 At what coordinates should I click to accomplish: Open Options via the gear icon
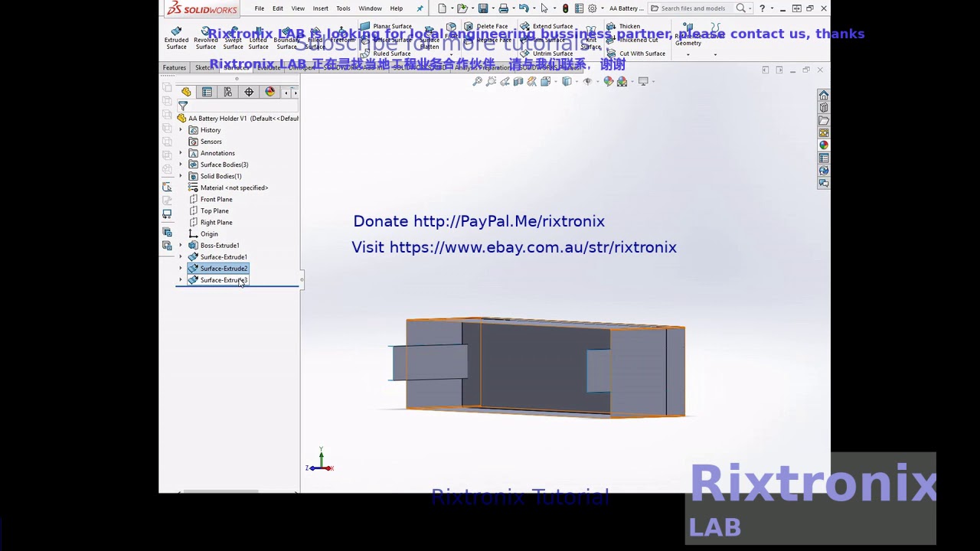tap(592, 8)
